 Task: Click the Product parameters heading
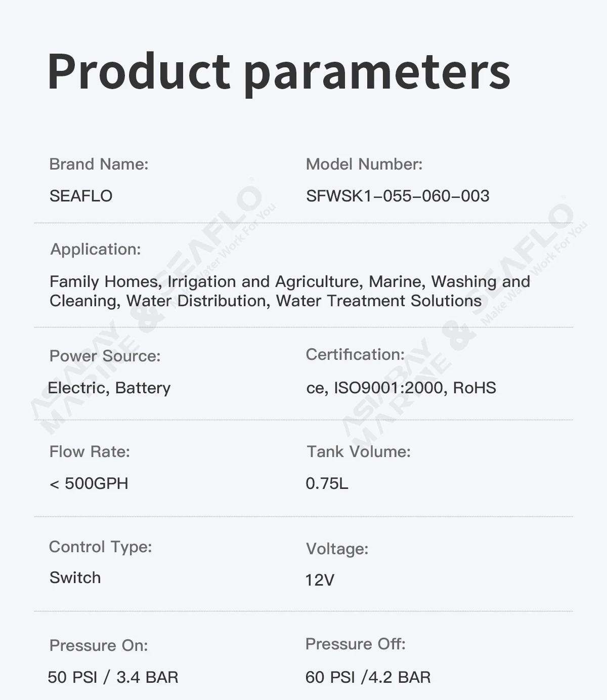pos(279,72)
